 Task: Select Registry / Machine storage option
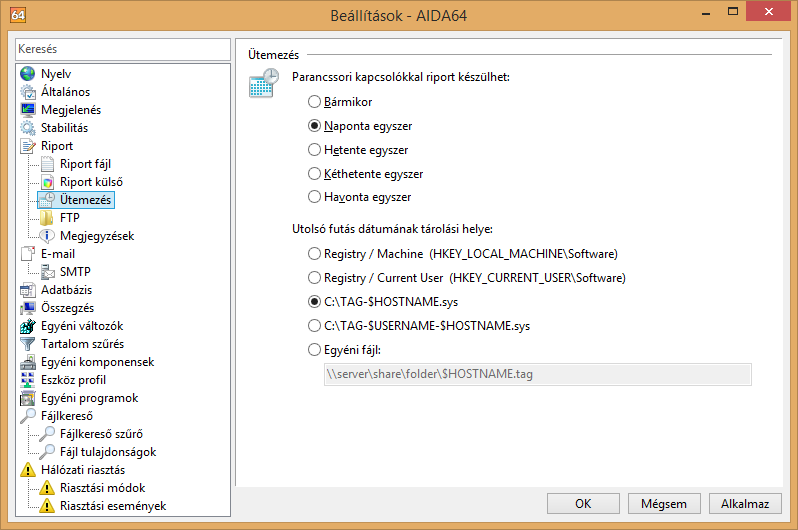click(x=315, y=254)
